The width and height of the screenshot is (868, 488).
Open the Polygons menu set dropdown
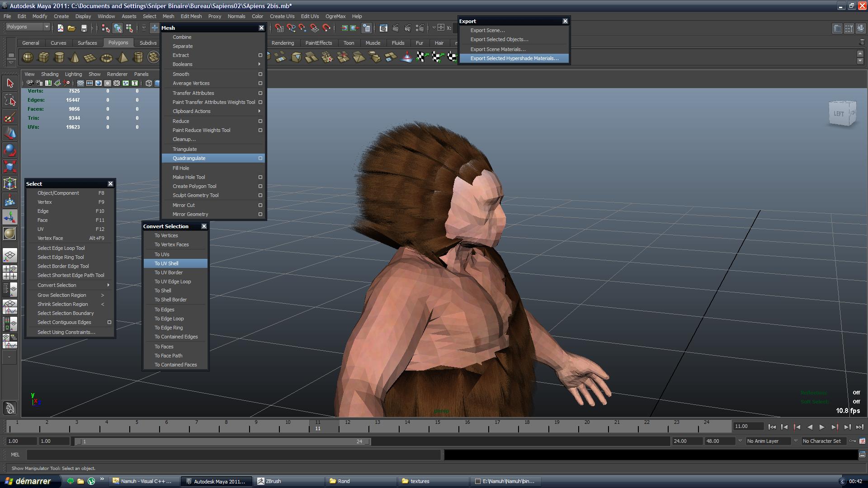point(27,27)
